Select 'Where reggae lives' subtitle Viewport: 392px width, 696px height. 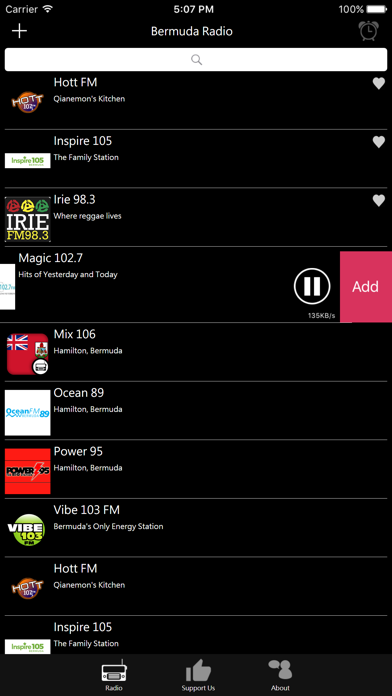[87, 216]
